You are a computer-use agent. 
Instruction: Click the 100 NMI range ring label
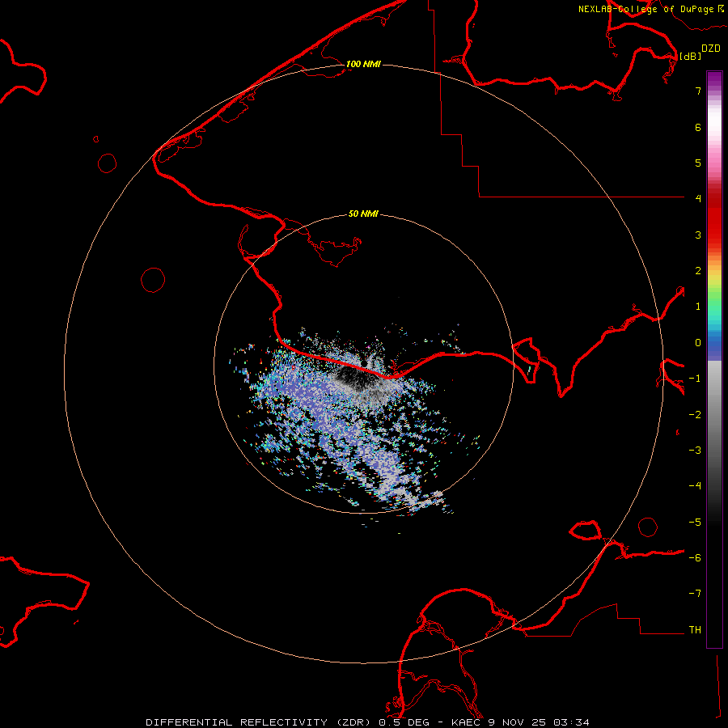click(363, 64)
